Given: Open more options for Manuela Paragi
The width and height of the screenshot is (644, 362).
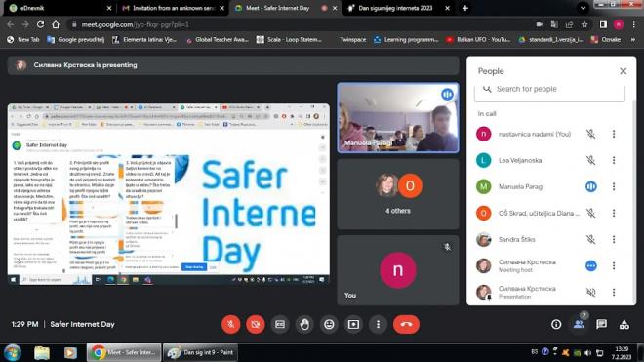Looking at the screenshot, I should (x=614, y=186).
